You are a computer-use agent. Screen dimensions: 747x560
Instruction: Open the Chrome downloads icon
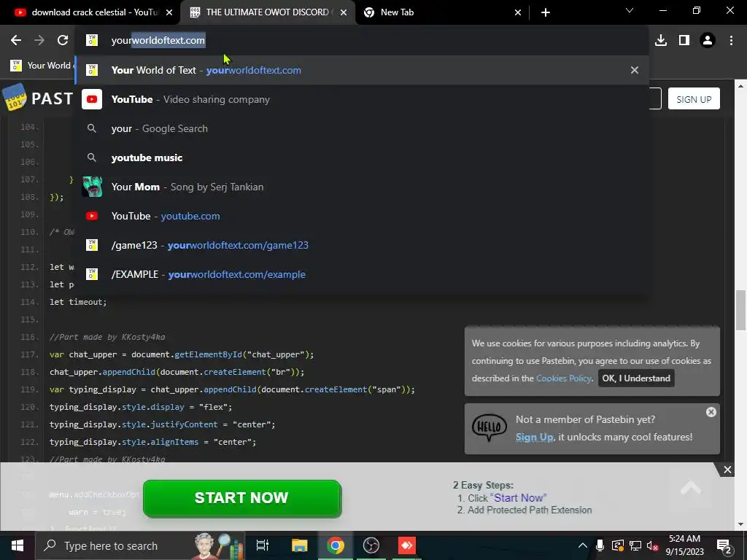point(661,41)
